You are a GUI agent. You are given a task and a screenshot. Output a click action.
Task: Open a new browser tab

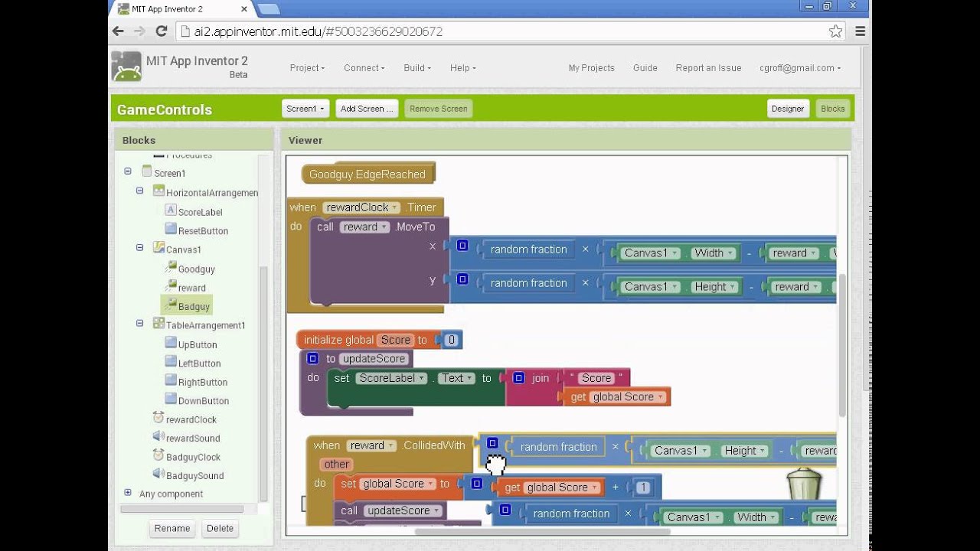(x=268, y=9)
